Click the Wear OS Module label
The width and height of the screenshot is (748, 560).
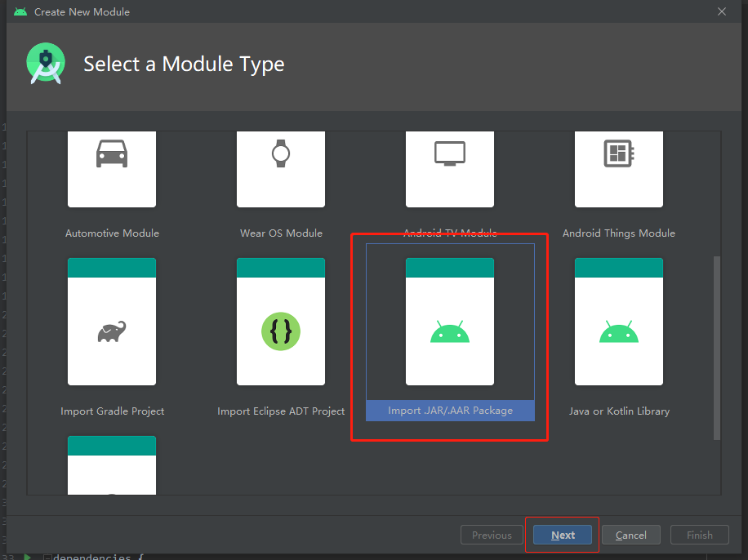point(281,233)
